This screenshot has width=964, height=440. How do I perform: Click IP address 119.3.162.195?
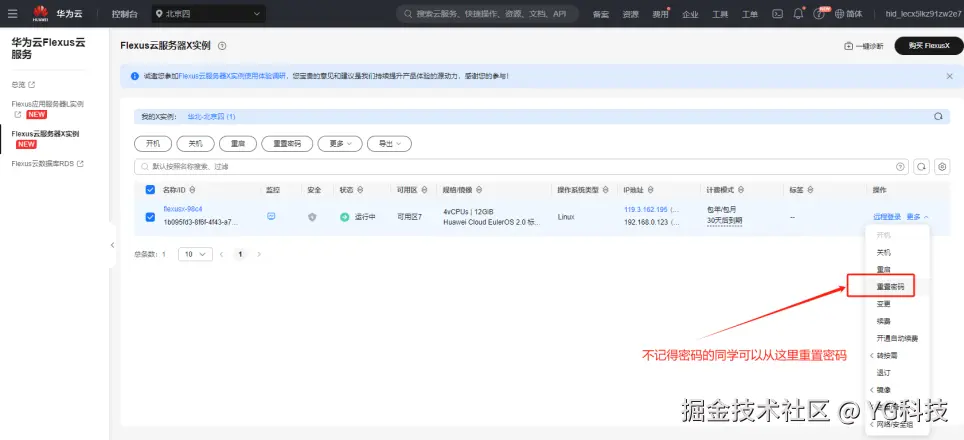pyautogui.click(x=646, y=210)
